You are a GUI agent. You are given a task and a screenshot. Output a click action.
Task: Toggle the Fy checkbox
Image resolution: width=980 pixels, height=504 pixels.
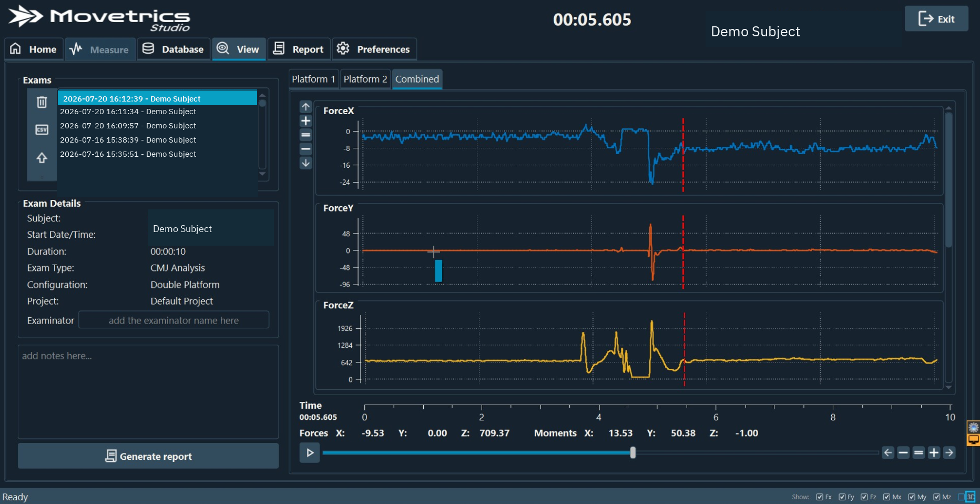[842, 497]
